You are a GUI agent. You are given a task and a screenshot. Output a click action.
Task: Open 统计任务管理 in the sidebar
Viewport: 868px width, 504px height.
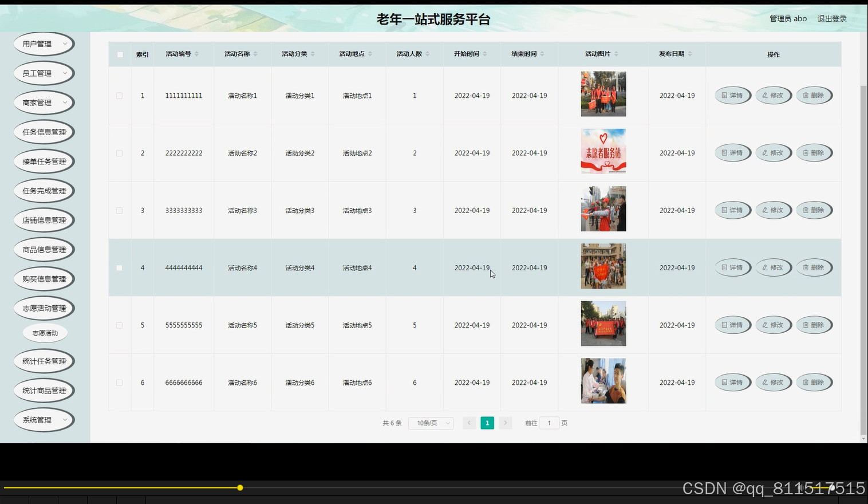44,361
